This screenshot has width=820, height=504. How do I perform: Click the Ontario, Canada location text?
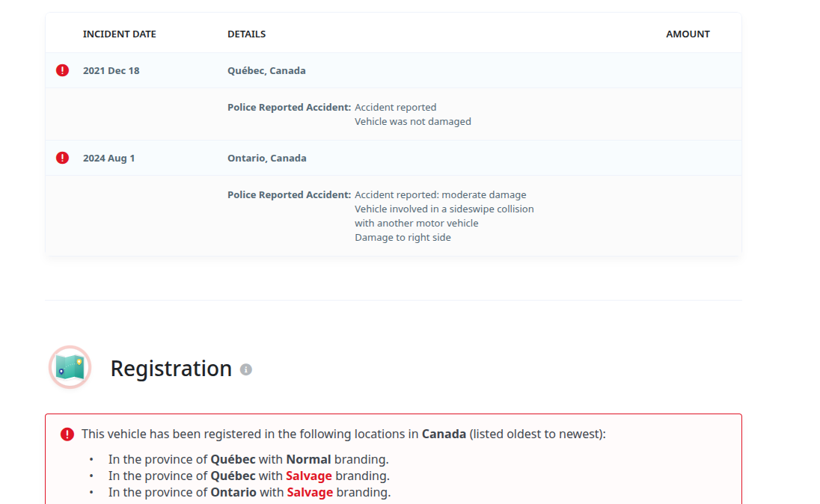266,158
